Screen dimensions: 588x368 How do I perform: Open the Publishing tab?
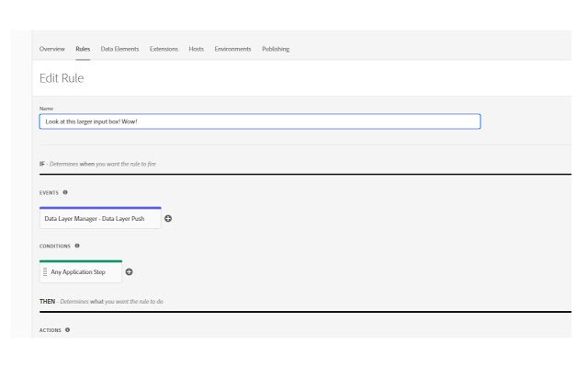(276, 49)
